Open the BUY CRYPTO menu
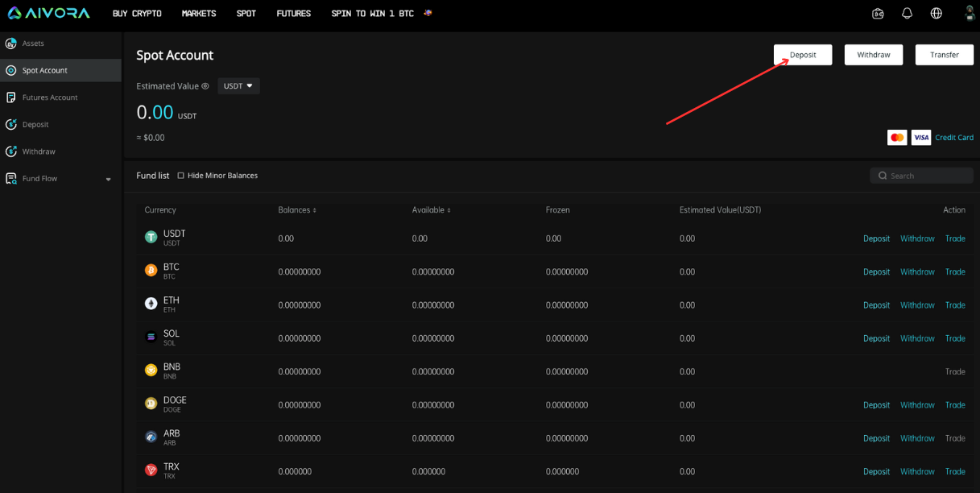Viewport: 980px width, 493px height. pyautogui.click(x=137, y=14)
